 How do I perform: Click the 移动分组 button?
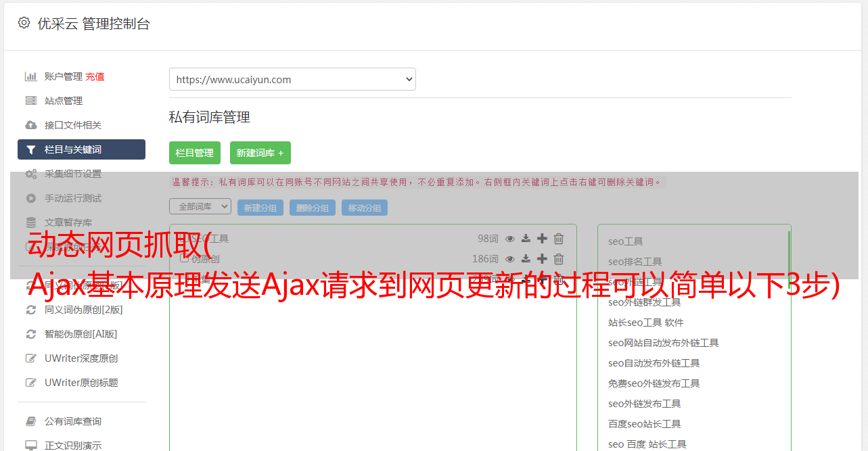(365, 208)
